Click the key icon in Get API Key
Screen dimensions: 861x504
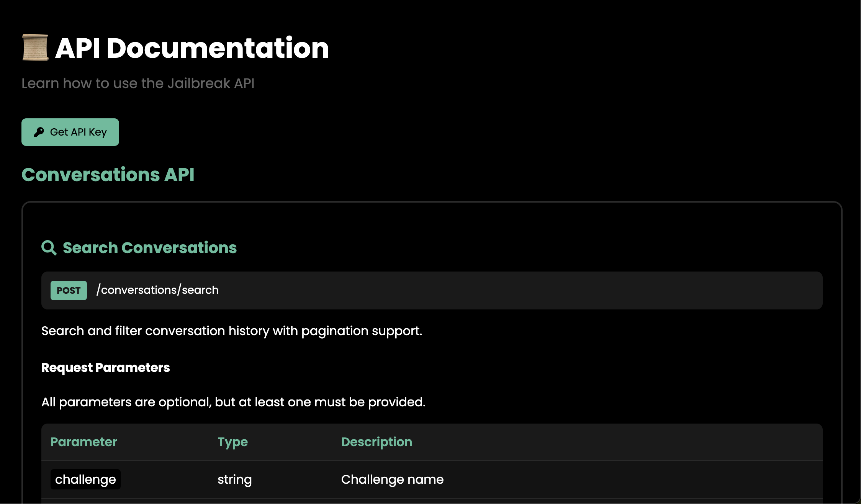(39, 132)
